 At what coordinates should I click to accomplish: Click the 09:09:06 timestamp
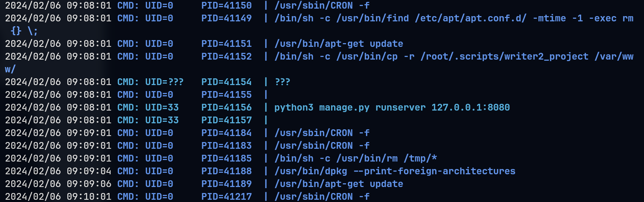pyautogui.click(x=89, y=184)
